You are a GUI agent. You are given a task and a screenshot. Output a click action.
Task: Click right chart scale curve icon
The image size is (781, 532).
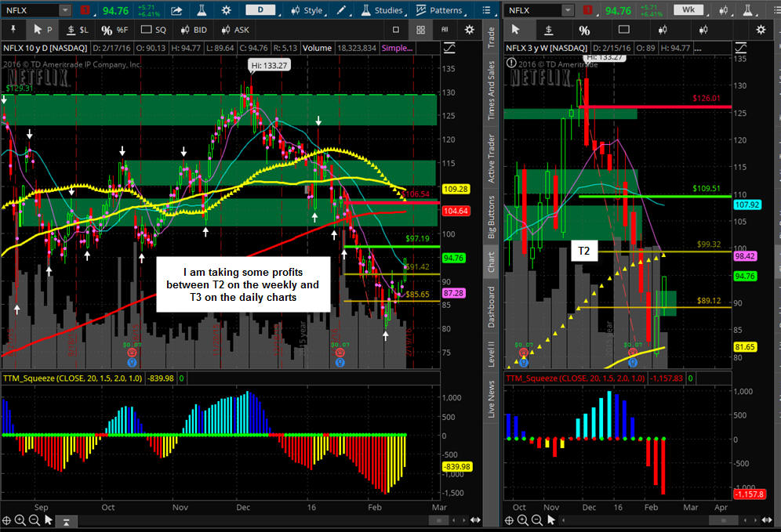740,49
